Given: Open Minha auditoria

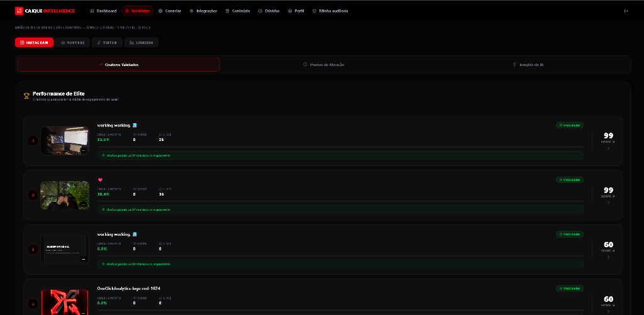Looking at the screenshot, I should (330, 11).
